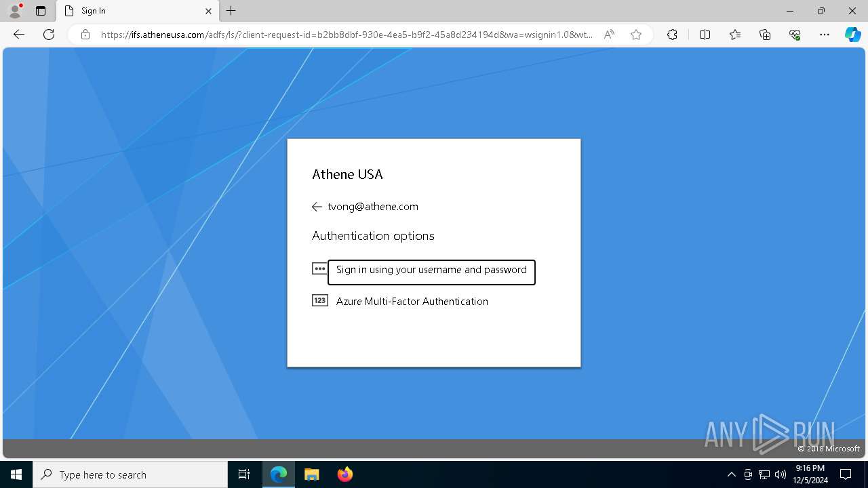Open the Read aloud icon in the address bar

click(609, 35)
